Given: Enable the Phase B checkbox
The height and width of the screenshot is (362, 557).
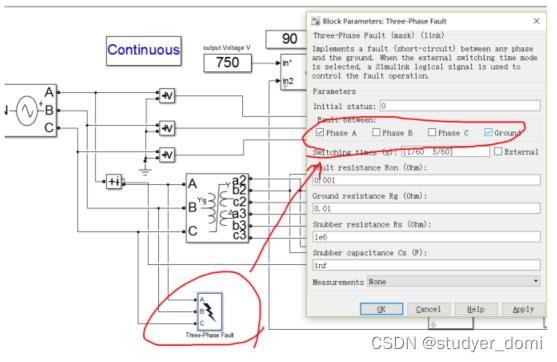Looking at the screenshot, I should point(376,133).
